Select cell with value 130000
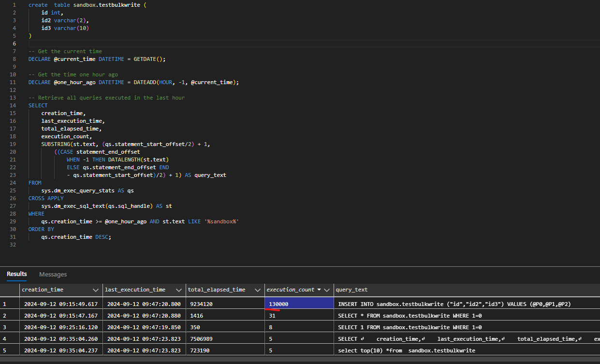The width and height of the screenshot is (600, 364). click(x=299, y=304)
